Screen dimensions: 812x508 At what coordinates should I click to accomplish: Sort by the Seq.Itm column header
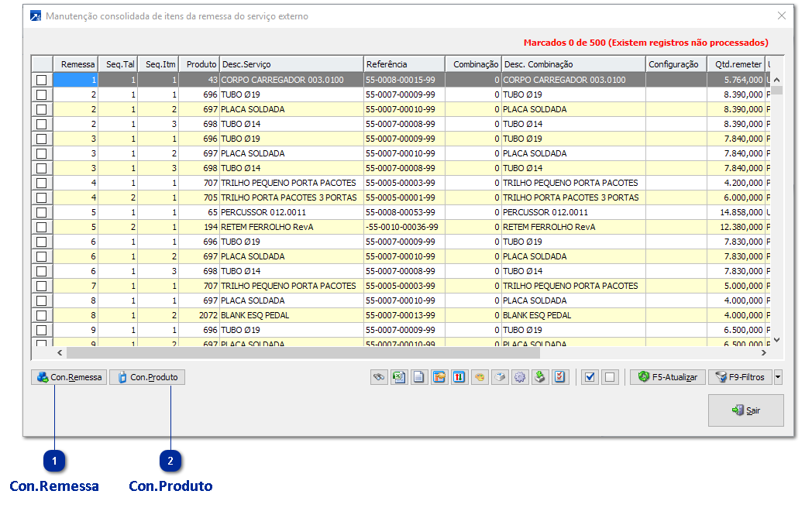point(159,64)
